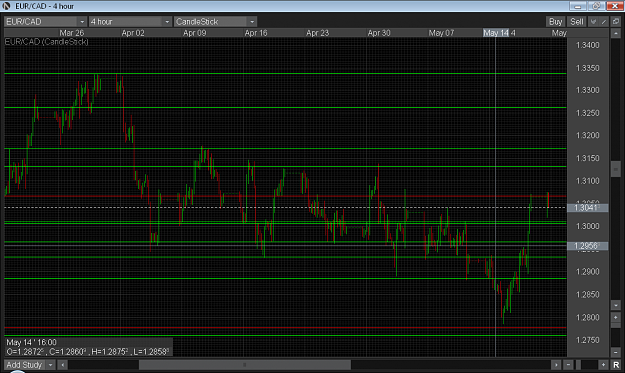The height and width of the screenshot is (373, 625).
Task: Click the vertical zoom out minus button
Action: 615,352
